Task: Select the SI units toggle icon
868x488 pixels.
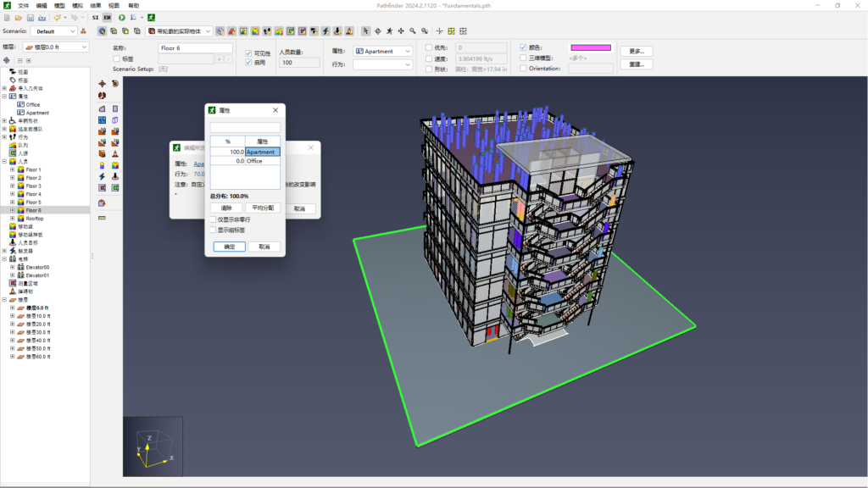Action: coord(95,17)
